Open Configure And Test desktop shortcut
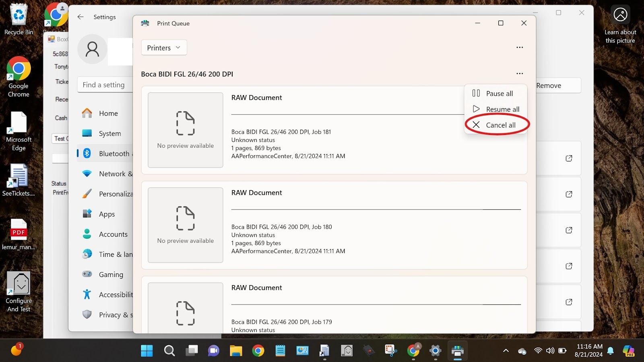The image size is (644, 362). coord(19,292)
